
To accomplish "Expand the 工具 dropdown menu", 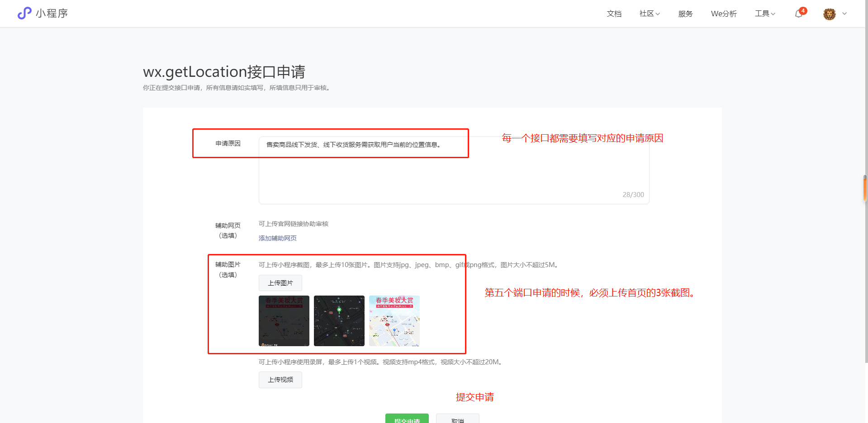I will click(x=765, y=14).
